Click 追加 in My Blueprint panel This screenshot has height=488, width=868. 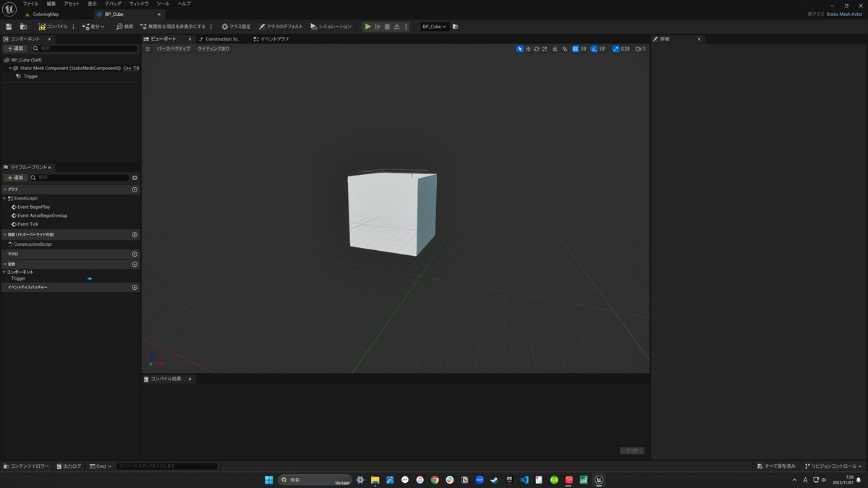(15, 177)
